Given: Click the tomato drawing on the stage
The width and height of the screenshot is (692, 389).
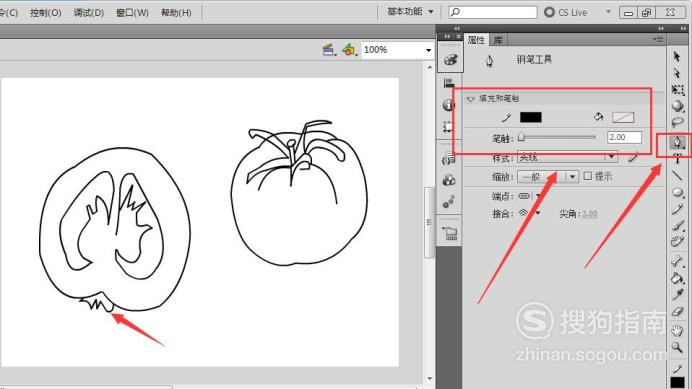Looking at the screenshot, I should coord(299,194).
